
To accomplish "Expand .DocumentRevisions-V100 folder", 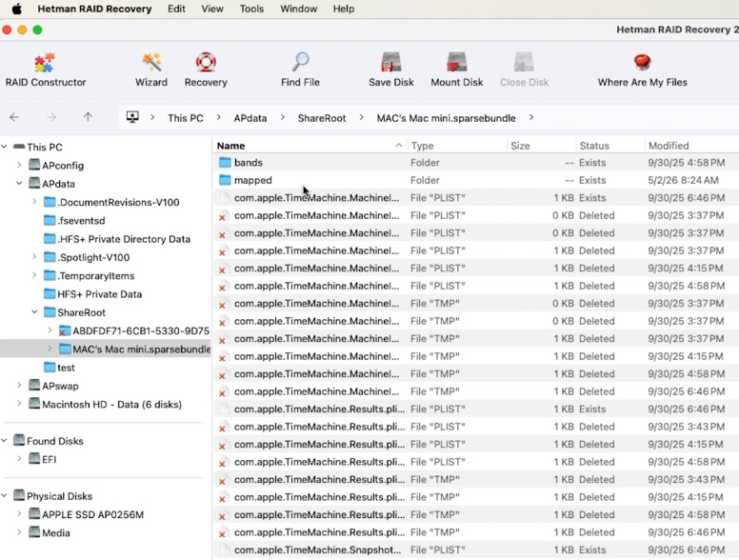I will coord(34,202).
